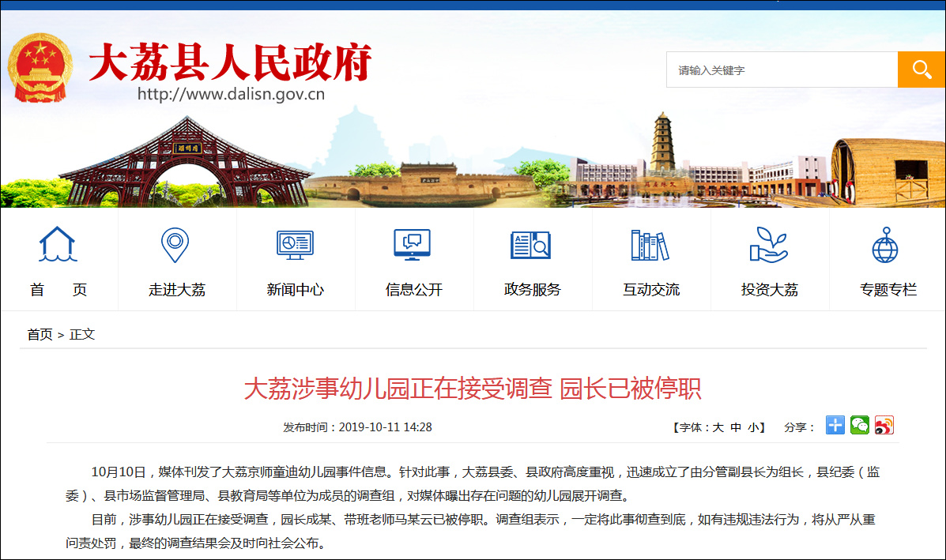Share the article via Weibo icon
This screenshot has width=946, height=560.
pos(884,425)
